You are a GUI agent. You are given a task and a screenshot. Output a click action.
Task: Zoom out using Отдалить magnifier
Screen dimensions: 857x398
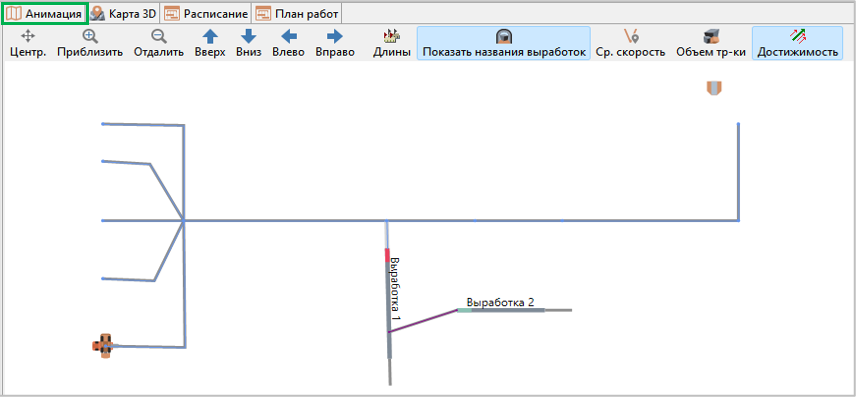[x=159, y=43]
